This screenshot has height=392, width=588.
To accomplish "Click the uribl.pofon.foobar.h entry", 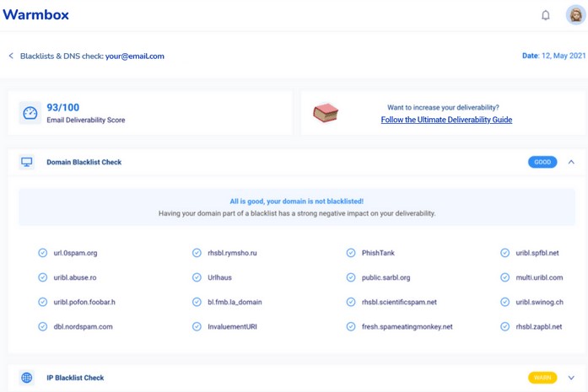I will coord(84,302).
